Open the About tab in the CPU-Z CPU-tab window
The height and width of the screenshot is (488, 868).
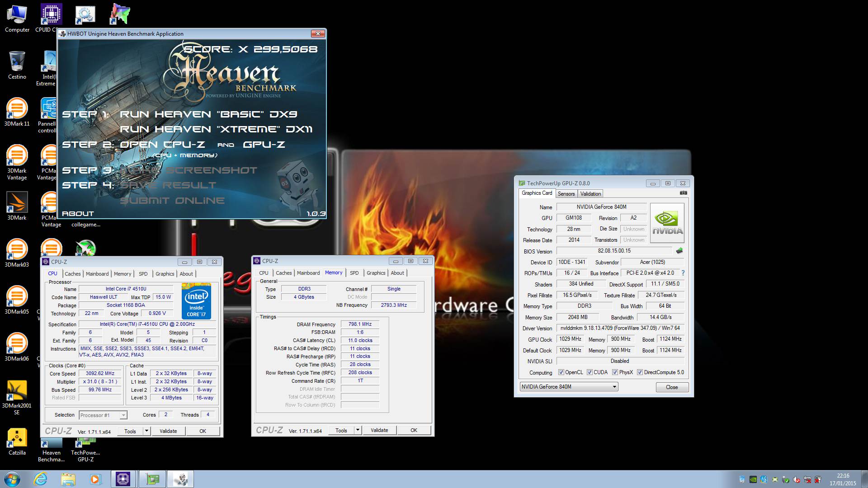pyautogui.click(x=186, y=274)
